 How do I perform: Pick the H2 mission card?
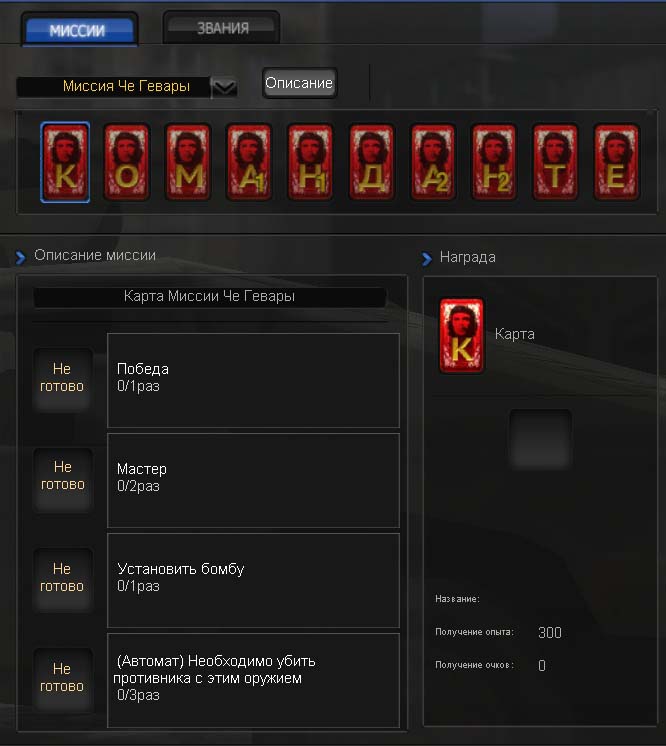click(494, 162)
